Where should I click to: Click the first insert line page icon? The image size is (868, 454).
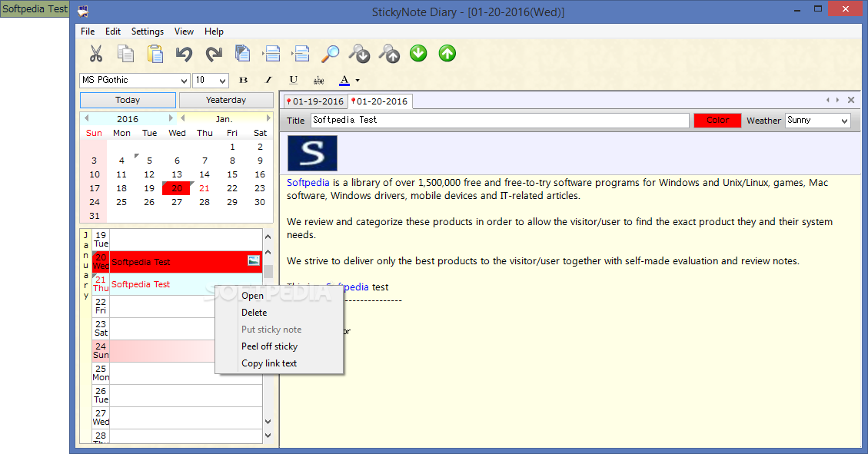(272, 54)
